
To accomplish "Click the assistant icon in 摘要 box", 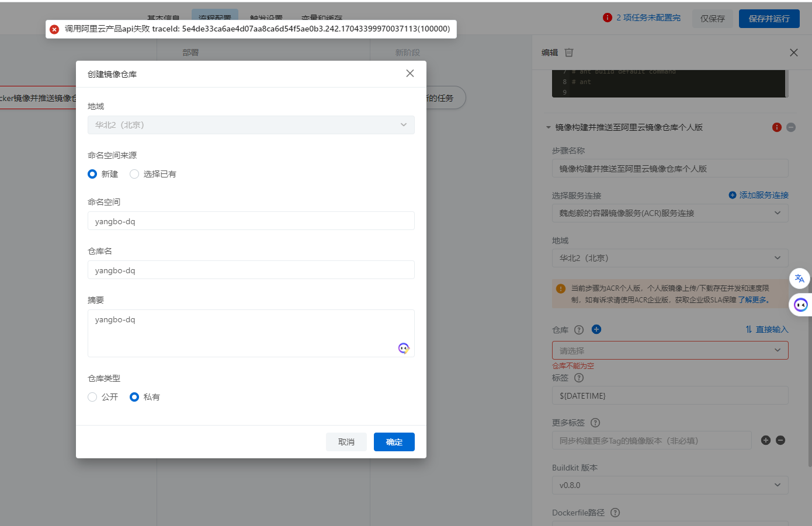I will click(404, 348).
